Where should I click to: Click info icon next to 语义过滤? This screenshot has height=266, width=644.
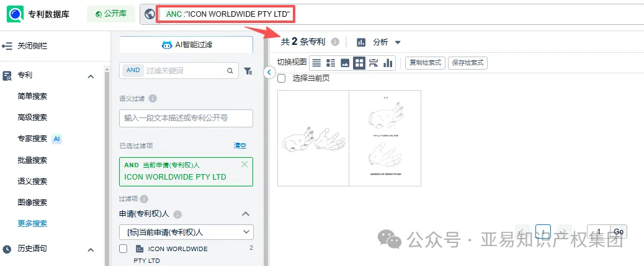(x=153, y=99)
